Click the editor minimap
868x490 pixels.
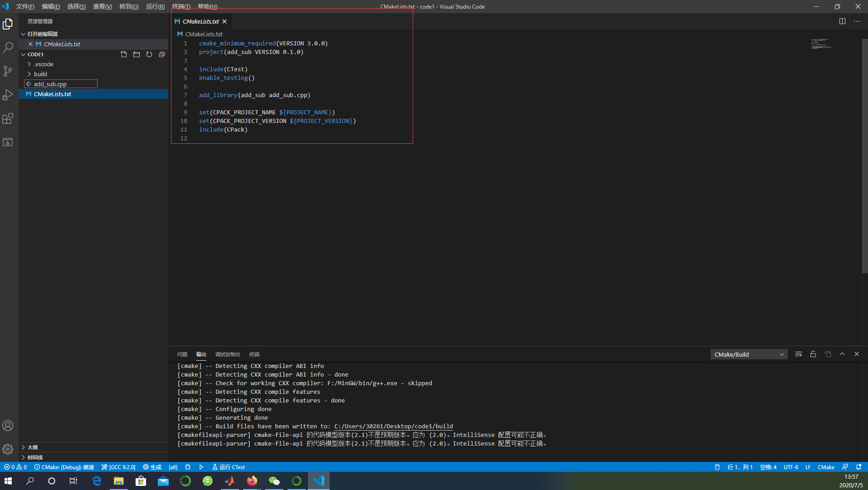[821, 44]
